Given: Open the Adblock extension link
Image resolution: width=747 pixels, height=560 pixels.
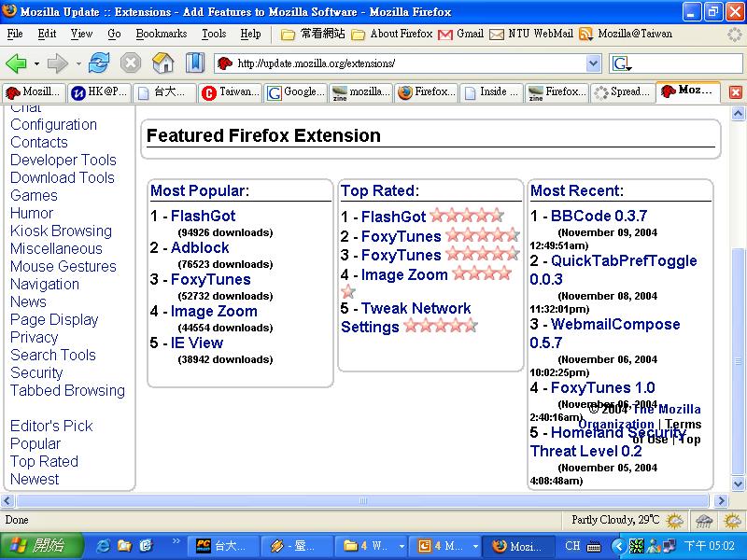Looking at the screenshot, I should pyautogui.click(x=200, y=247).
